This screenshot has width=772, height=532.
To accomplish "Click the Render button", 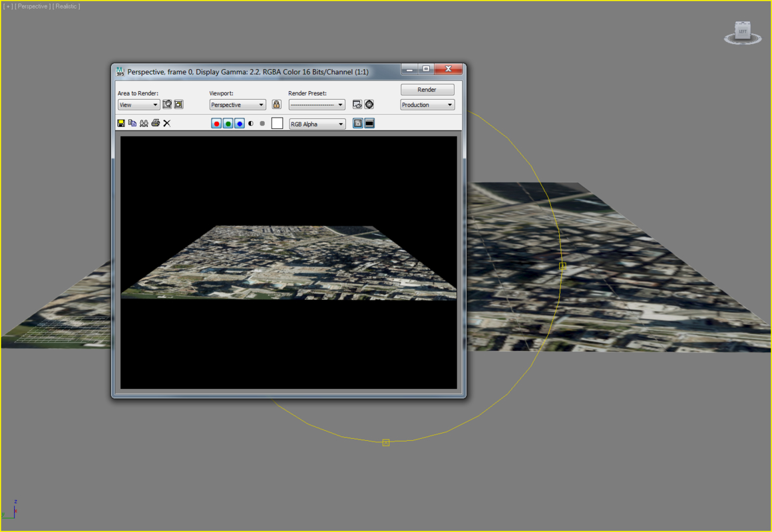I will (427, 89).
